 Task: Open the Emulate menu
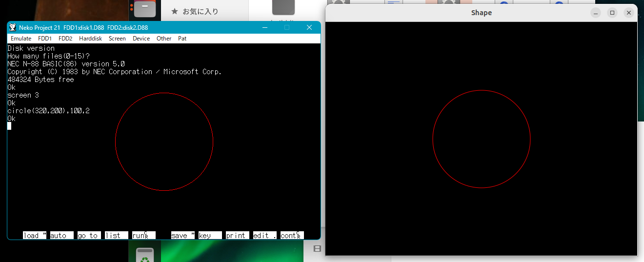tap(21, 39)
